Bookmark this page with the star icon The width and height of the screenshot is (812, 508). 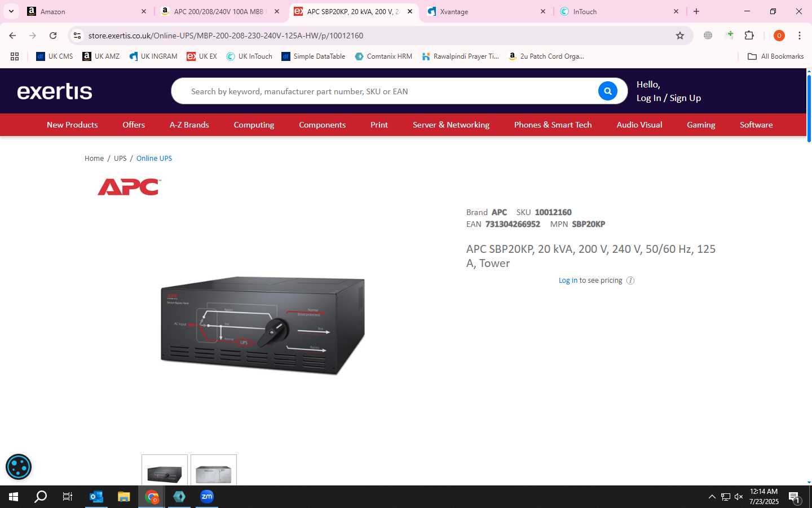click(x=680, y=36)
